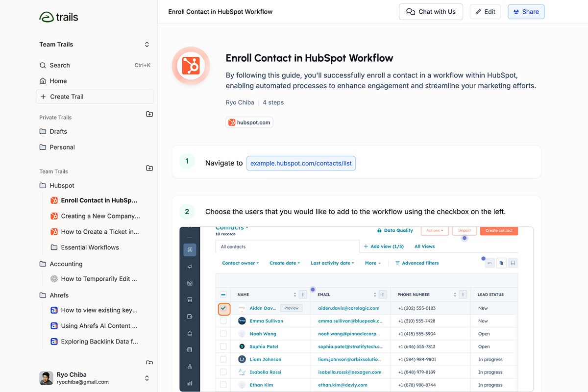The height and width of the screenshot is (392, 588).
Task: Check the Aiden Davis row checkbox
Action: [x=223, y=308]
